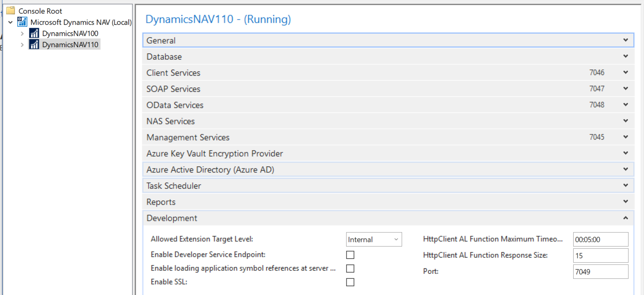Select DynamicsNAV110 in the tree
This screenshot has height=295, width=644.
coord(70,45)
